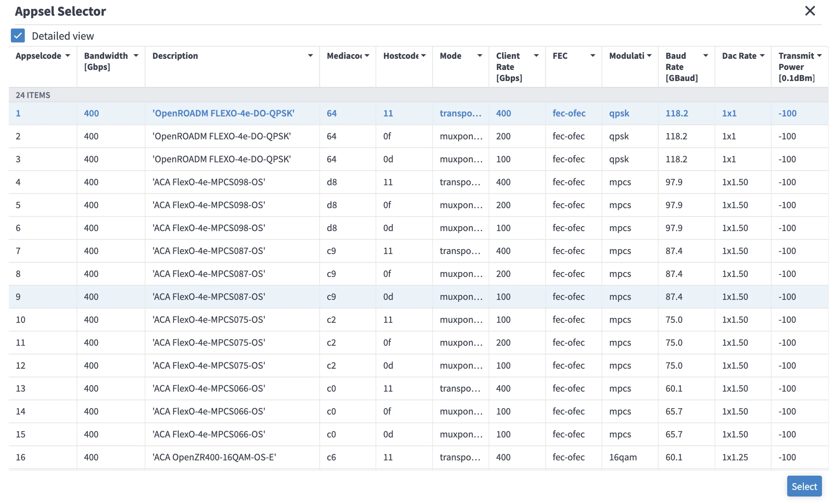Click qpsk modulation cell in row 1
The image size is (835, 504).
[630, 113]
